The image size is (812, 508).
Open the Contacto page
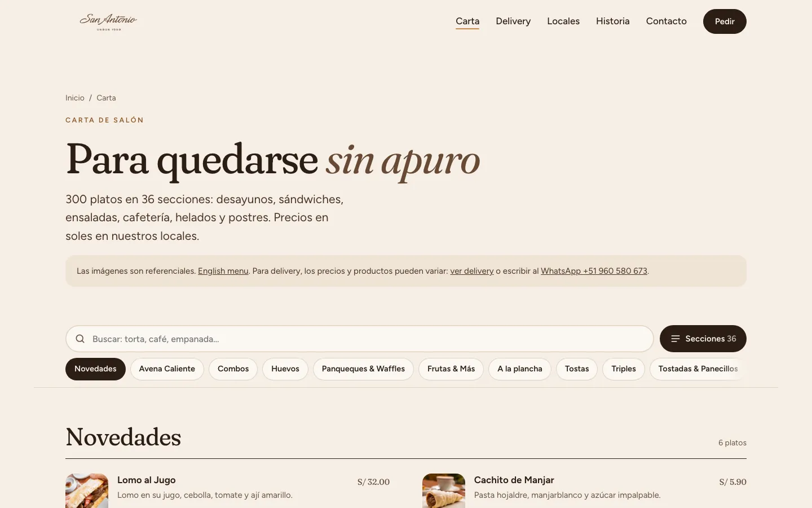tap(667, 21)
